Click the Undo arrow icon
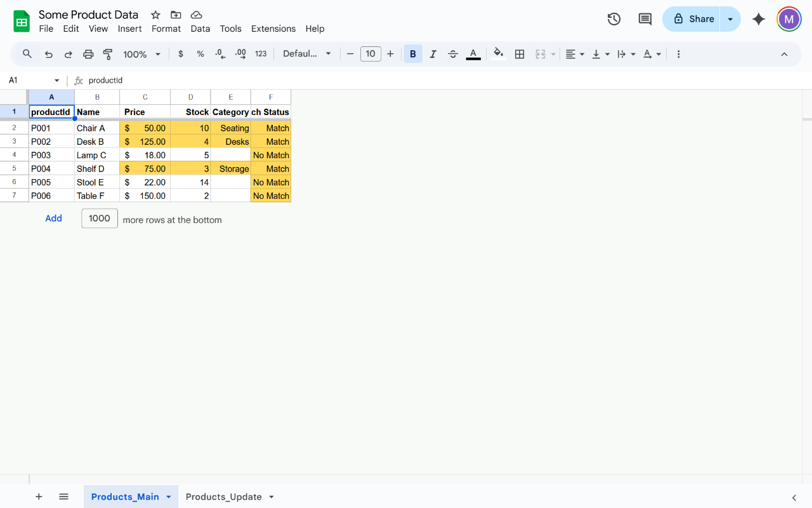 tap(48, 55)
